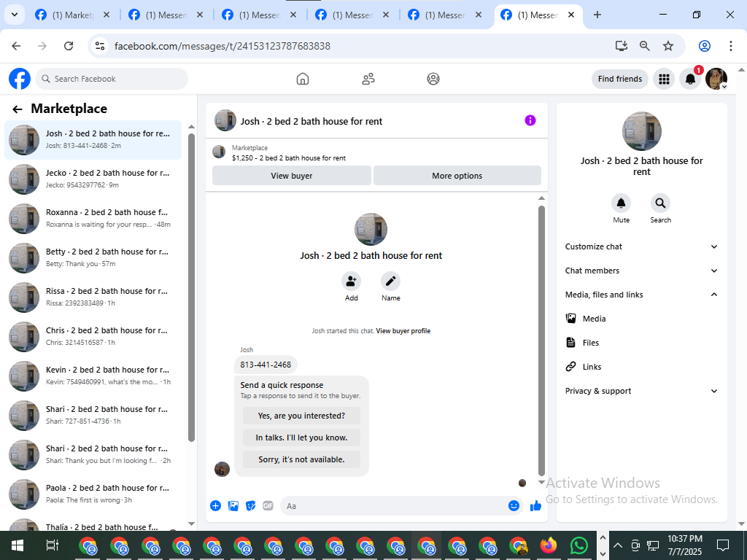Open the Groups icon in top navigation

(433, 79)
